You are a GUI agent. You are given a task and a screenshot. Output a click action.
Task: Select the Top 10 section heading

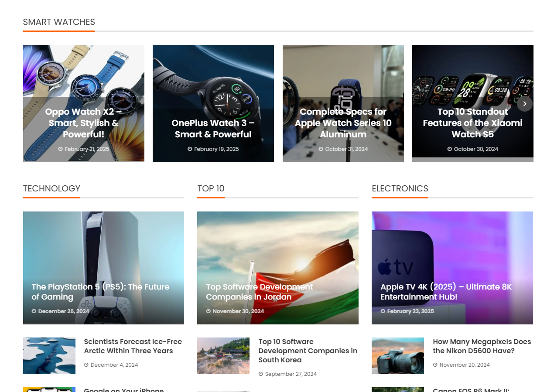tap(211, 189)
